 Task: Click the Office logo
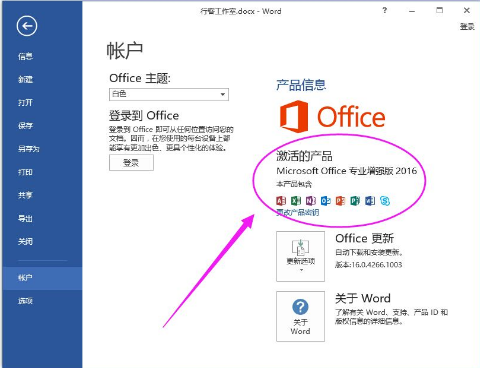click(332, 116)
